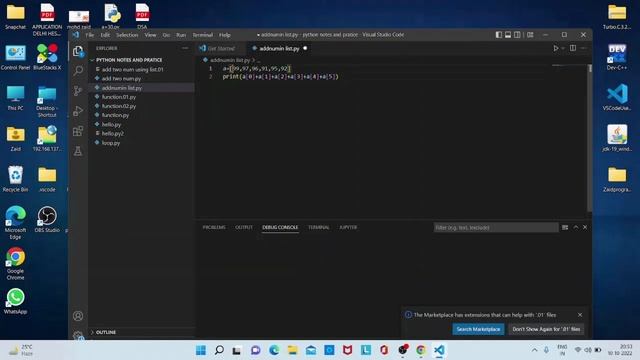The height and width of the screenshot is (360, 640).
Task: Open loop.py in explorer
Action: click(x=111, y=143)
